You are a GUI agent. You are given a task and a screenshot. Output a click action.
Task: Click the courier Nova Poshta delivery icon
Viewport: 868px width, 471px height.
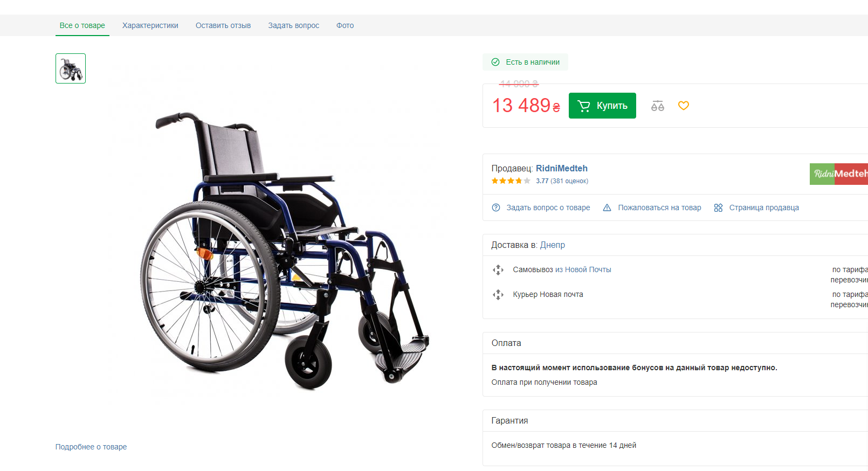pos(498,295)
